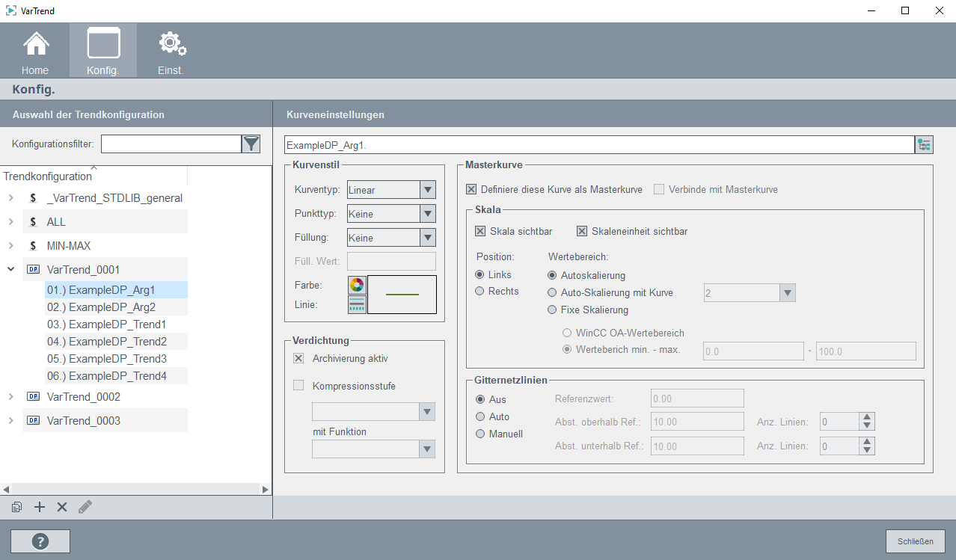The width and height of the screenshot is (956, 560).
Task: Expand the VarTrend_0002 tree node
Action: click(x=10, y=396)
